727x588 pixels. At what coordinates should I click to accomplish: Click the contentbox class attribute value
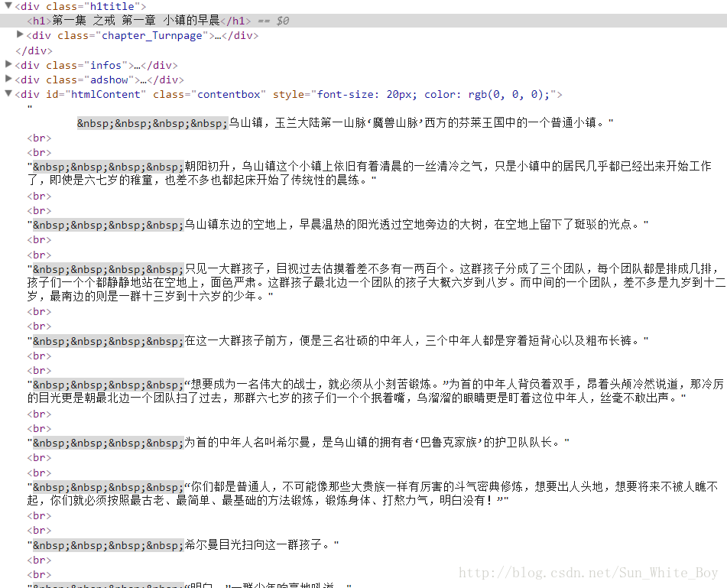[229, 94]
